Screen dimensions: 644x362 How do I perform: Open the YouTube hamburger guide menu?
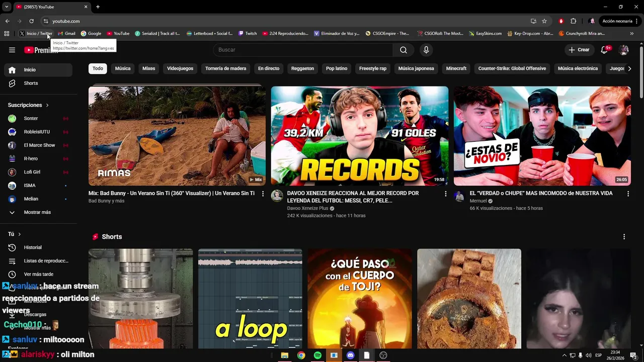(12, 50)
